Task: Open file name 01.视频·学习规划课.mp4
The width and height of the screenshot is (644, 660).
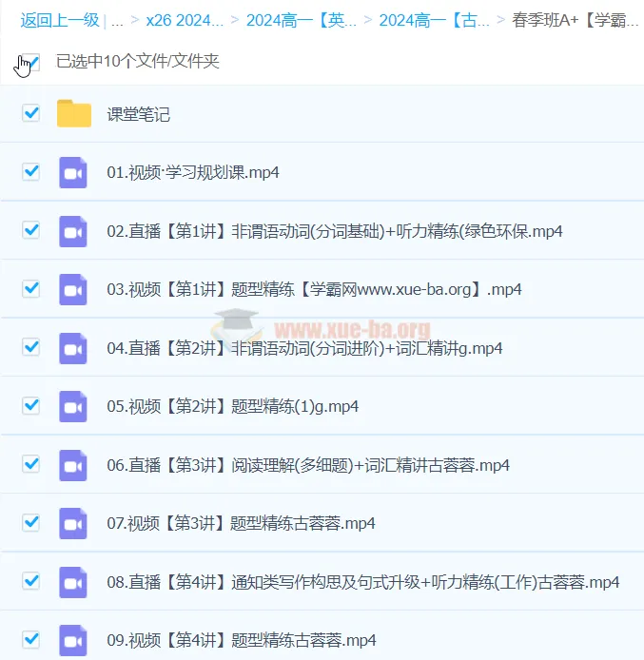Action: pyautogui.click(x=193, y=172)
